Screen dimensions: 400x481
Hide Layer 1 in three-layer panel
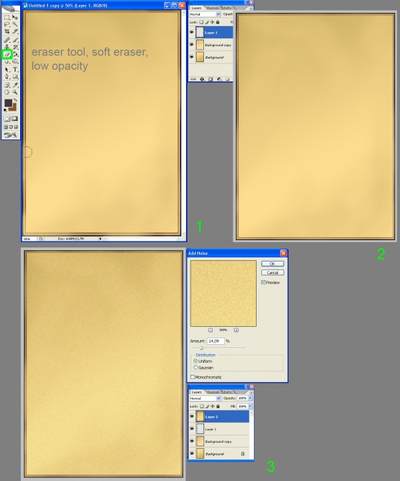pyautogui.click(x=192, y=32)
